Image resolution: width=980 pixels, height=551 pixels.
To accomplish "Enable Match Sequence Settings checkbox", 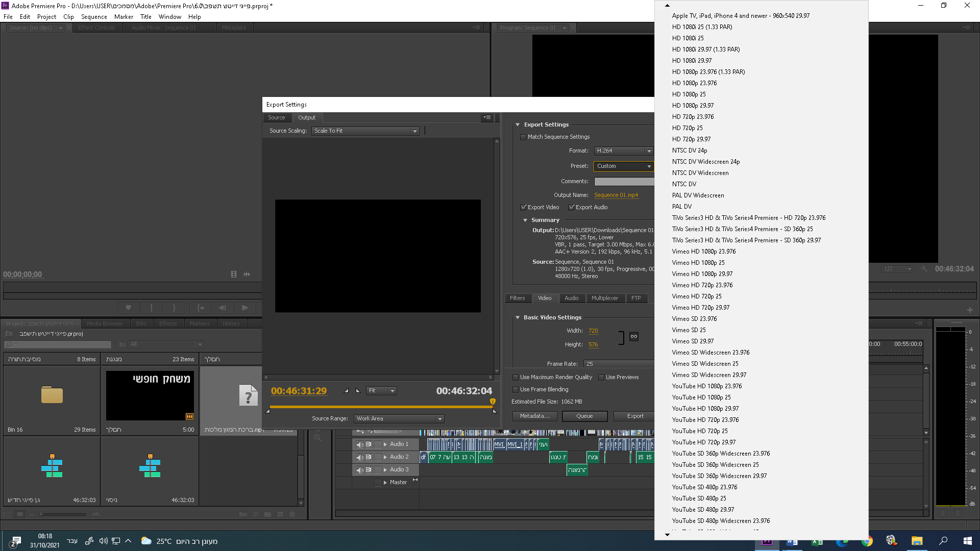I will pos(523,137).
